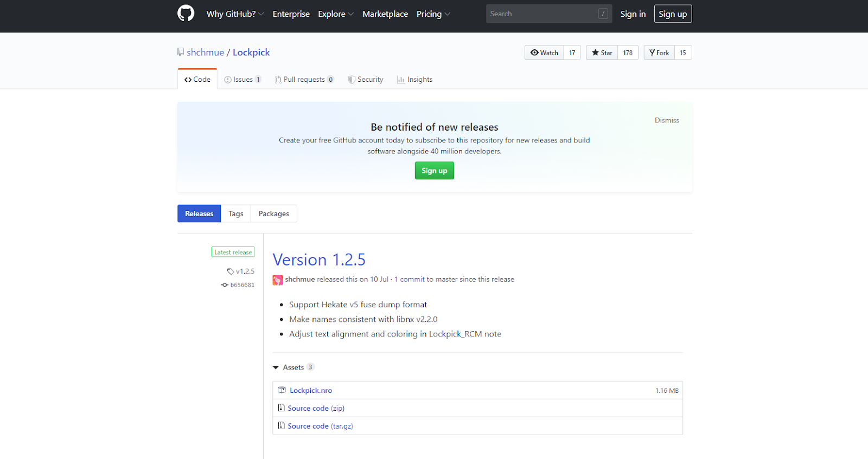Viewport: 868px width, 459px height.
Task: Click the archive icon for Source code (tar.gz)
Action: click(281, 426)
